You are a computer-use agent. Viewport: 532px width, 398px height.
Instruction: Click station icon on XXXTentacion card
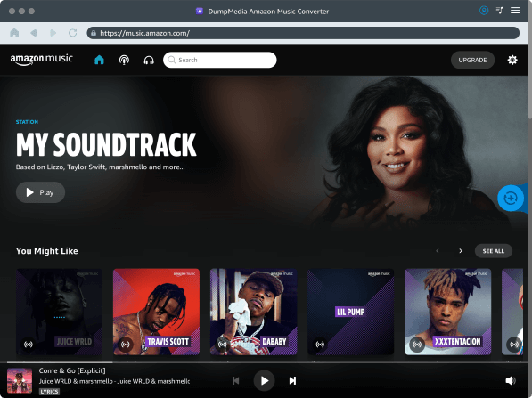417,345
